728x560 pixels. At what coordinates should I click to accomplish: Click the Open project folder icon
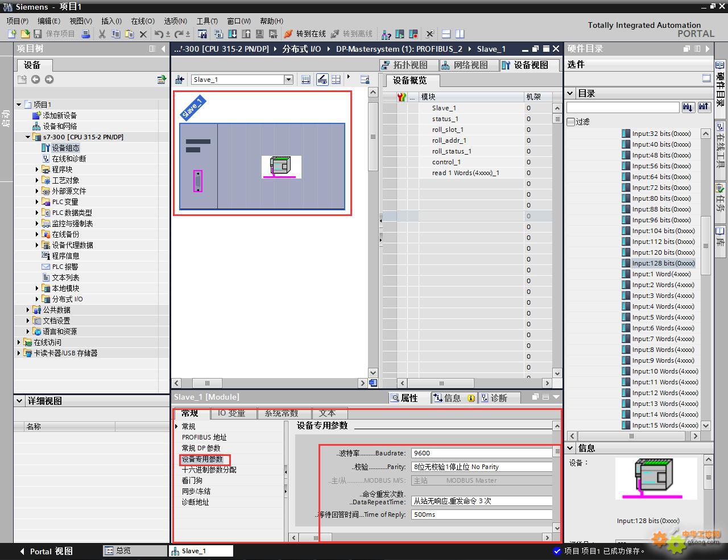pos(25,34)
